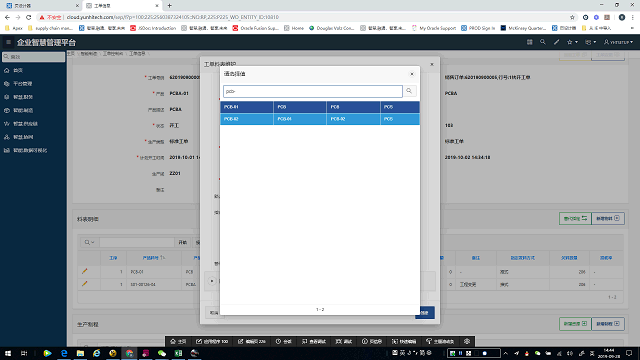The height and width of the screenshot is (360, 640).
Task: Close the outer work order dialog
Action: [432, 64]
